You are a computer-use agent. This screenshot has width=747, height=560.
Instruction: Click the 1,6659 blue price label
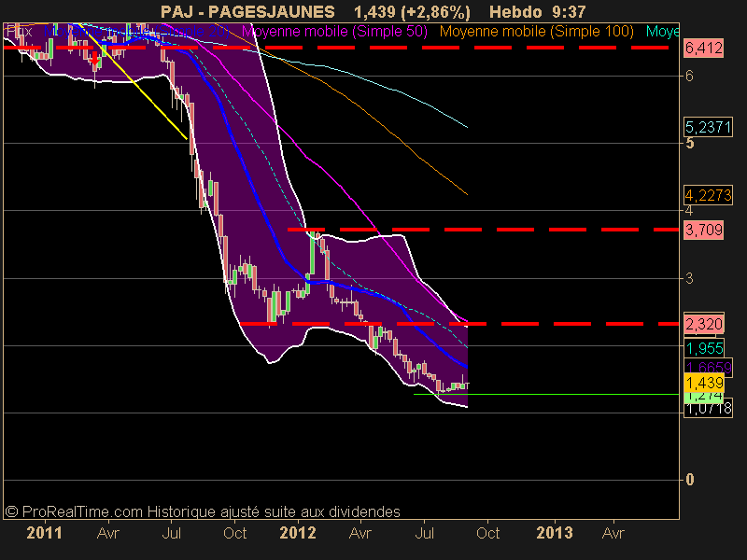click(x=708, y=367)
